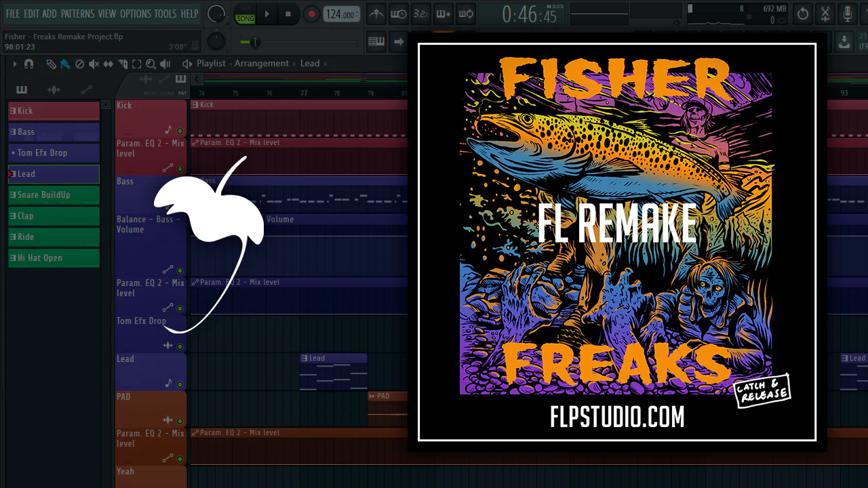Click the right-arrow icon beside the keyboard icon
The height and width of the screenshot is (488, 868).
[x=399, y=42]
